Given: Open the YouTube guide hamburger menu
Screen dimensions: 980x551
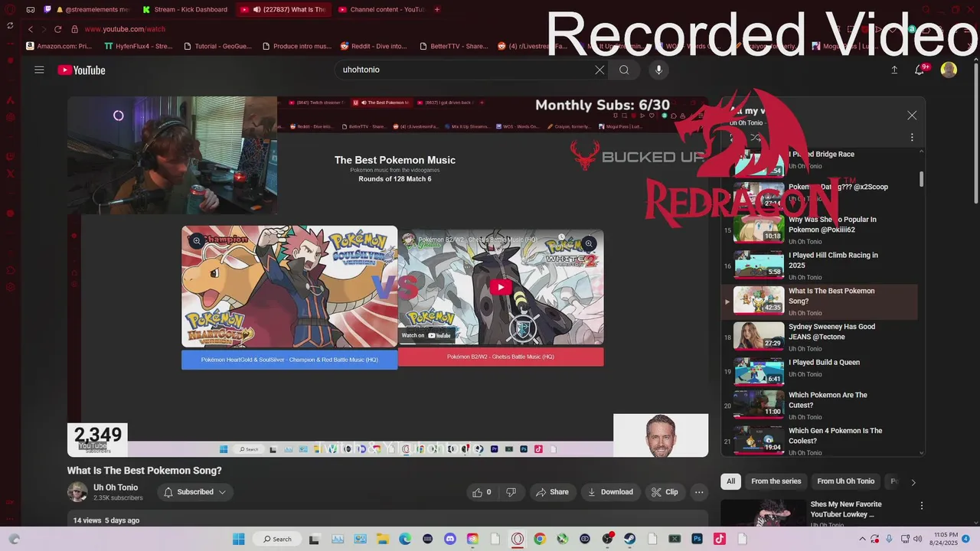Looking at the screenshot, I should [39, 70].
